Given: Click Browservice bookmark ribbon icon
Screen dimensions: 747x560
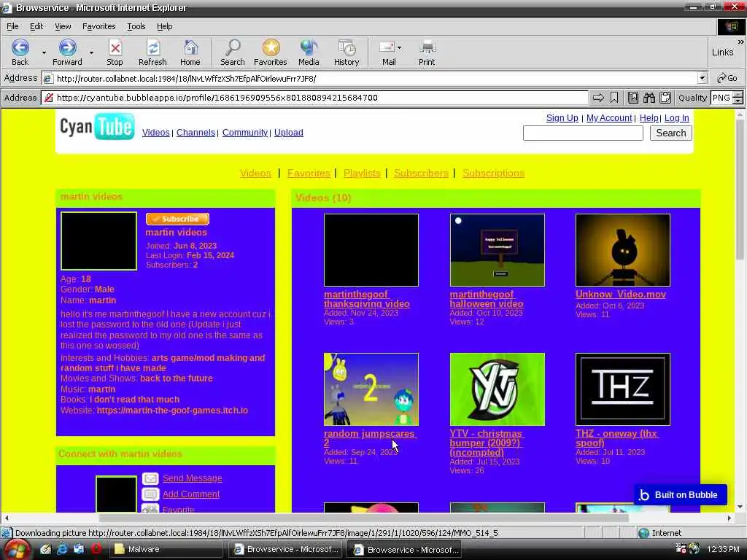Looking at the screenshot, I should point(614,98).
